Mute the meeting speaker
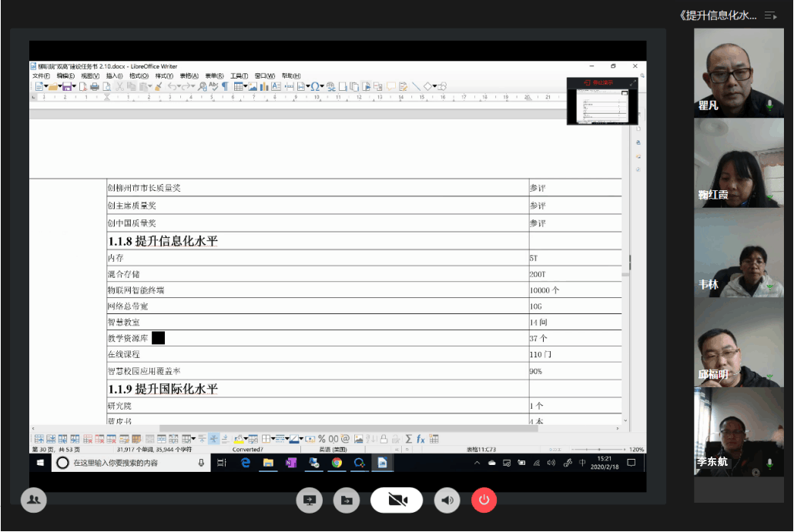The image size is (794, 532). coord(447,500)
